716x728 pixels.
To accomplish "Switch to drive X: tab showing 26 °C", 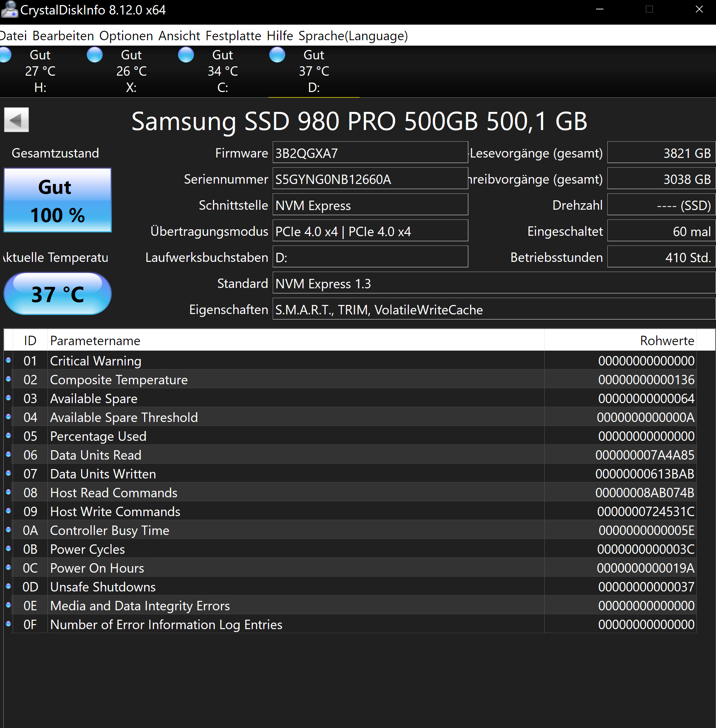I will tap(131, 71).
